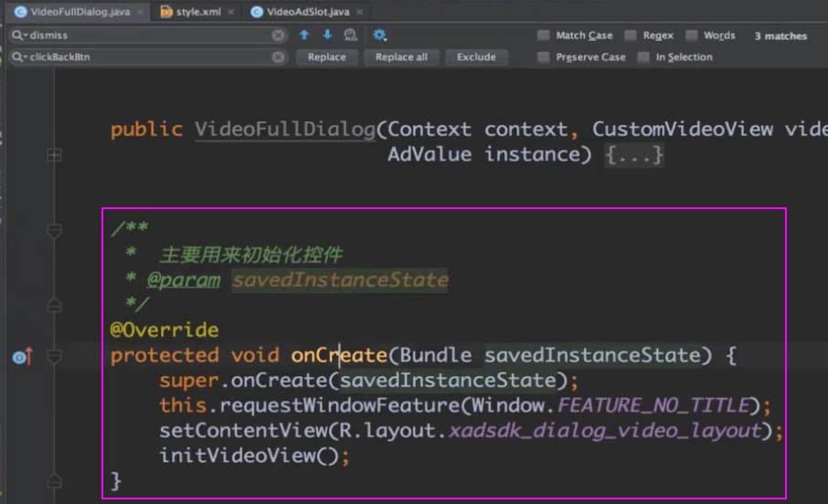The width and height of the screenshot is (828, 504).
Task: Click xadsdk_dialog_video_layout resource reference
Action: (605, 431)
